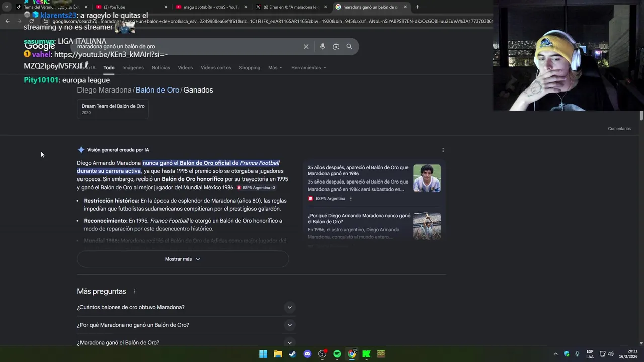Viewport: 644px width, 362px height.
Task: Open Discord from taskbar
Action: point(307,354)
